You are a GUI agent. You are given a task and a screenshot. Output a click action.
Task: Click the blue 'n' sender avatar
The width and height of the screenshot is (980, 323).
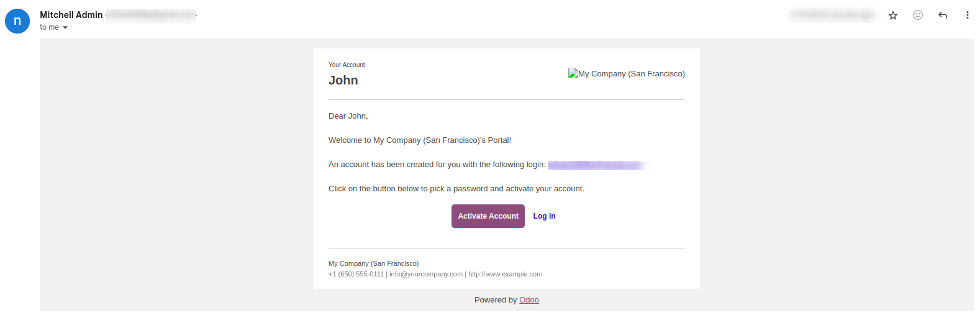[17, 21]
